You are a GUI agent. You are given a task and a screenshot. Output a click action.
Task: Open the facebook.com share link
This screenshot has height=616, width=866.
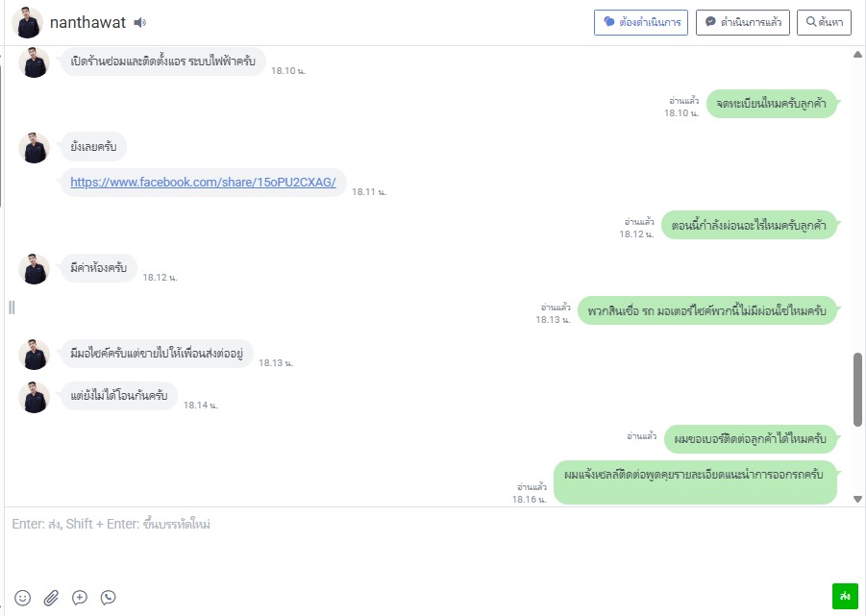pyautogui.click(x=203, y=182)
